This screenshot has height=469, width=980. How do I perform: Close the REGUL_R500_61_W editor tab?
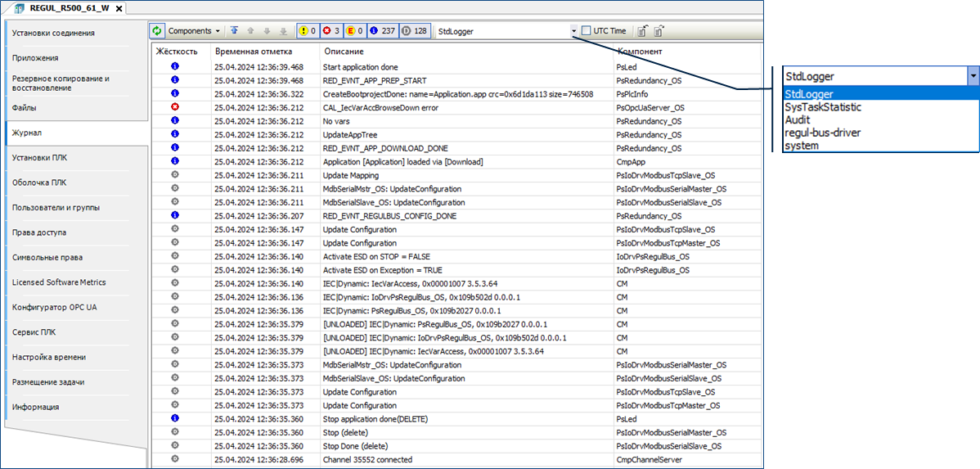(x=118, y=8)
